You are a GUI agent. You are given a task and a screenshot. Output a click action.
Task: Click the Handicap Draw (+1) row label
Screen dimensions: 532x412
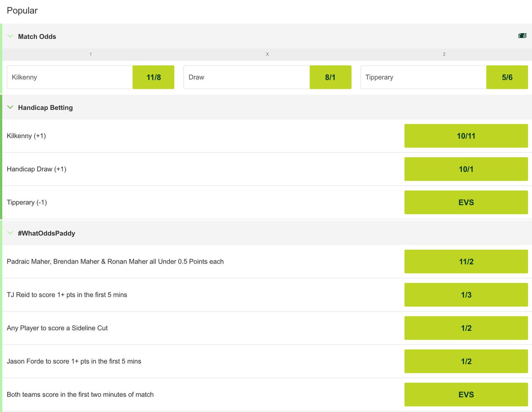coord(36,169)
